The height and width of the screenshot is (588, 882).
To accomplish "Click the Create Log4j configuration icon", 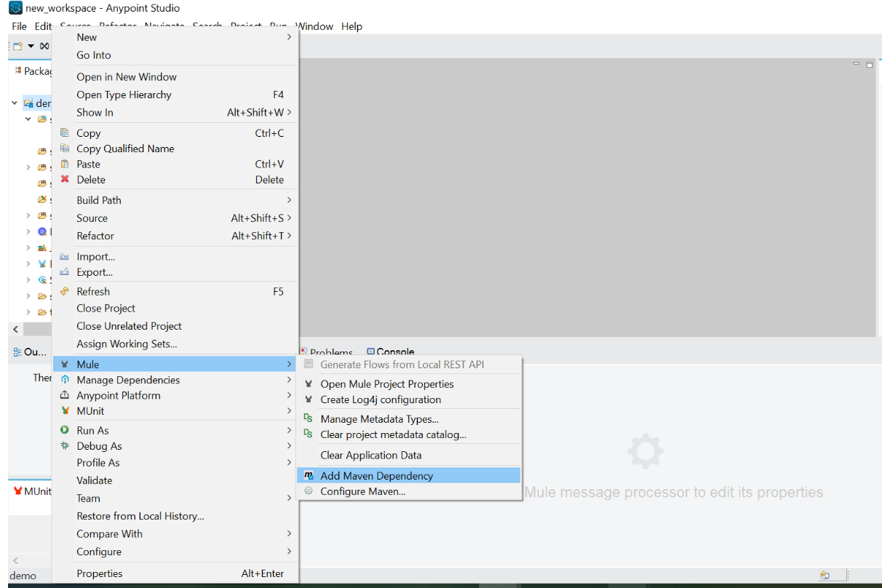I will (x=309, y=400).
